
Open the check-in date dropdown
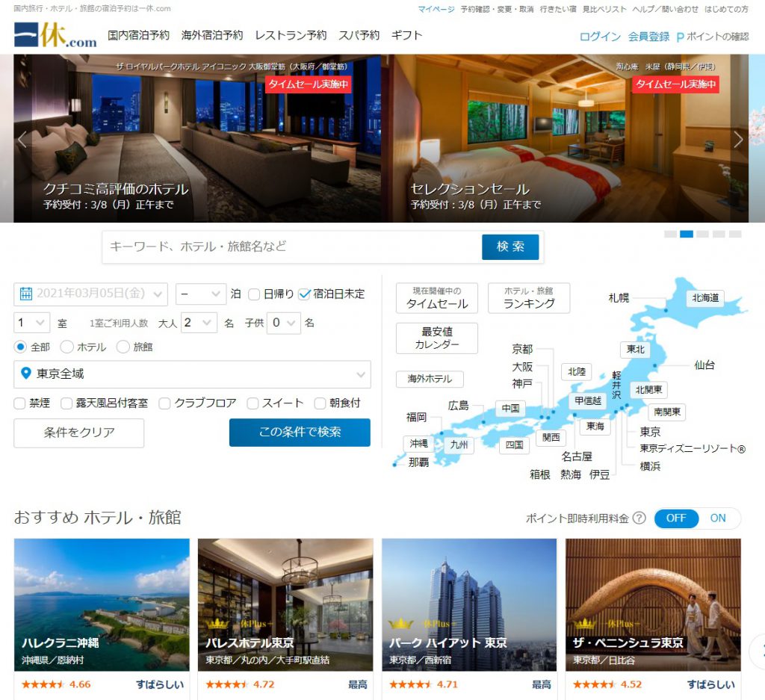point(90,294)
